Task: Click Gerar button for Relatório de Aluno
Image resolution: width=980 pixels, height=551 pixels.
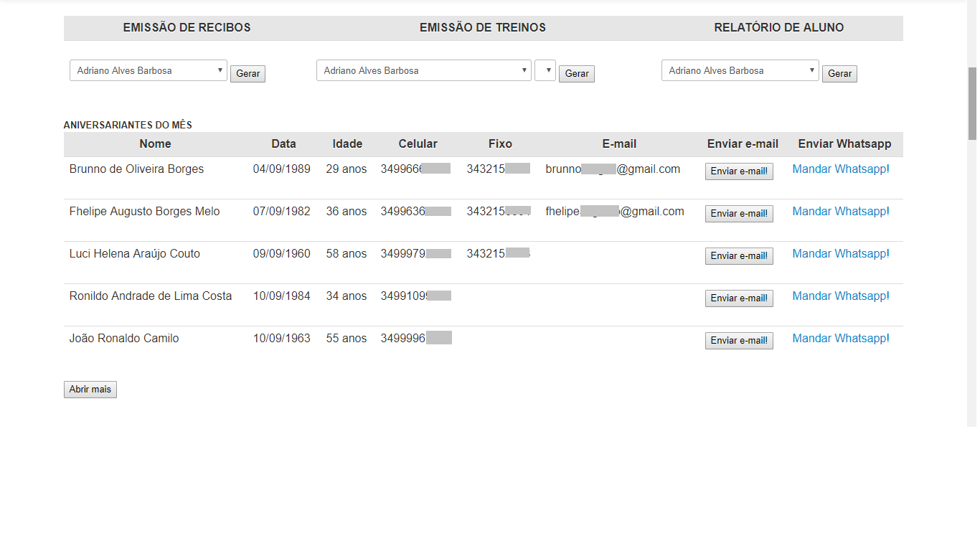Action: click(x=839, y=74)
